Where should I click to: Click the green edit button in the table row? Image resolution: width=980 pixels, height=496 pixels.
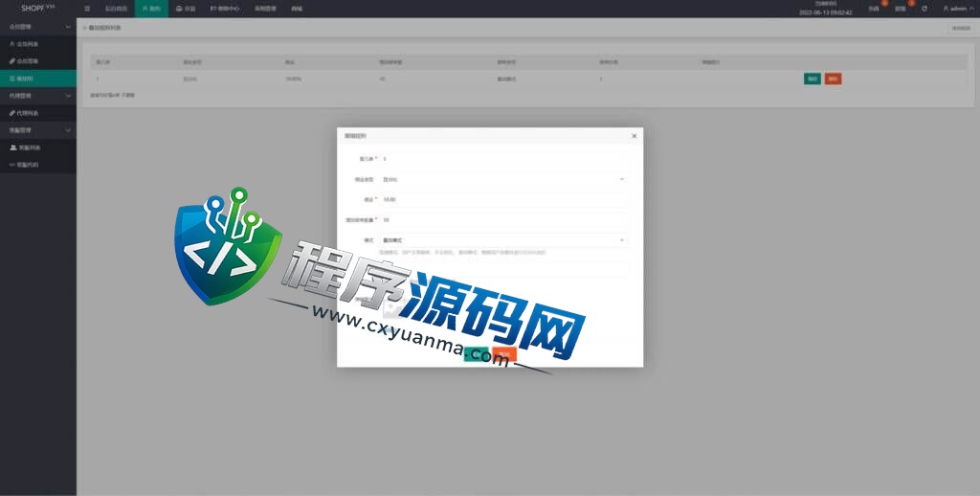tap(812, 79)
